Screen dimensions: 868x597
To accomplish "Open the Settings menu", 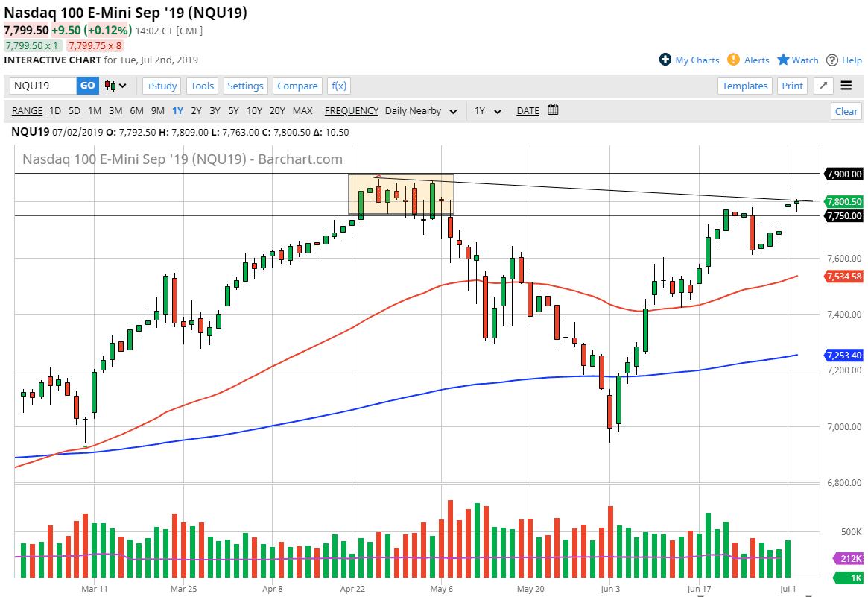I will [246, 86].
